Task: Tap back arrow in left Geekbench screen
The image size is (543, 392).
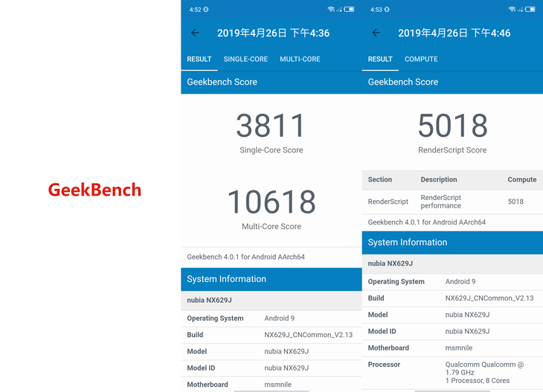Action: point(196,33)
